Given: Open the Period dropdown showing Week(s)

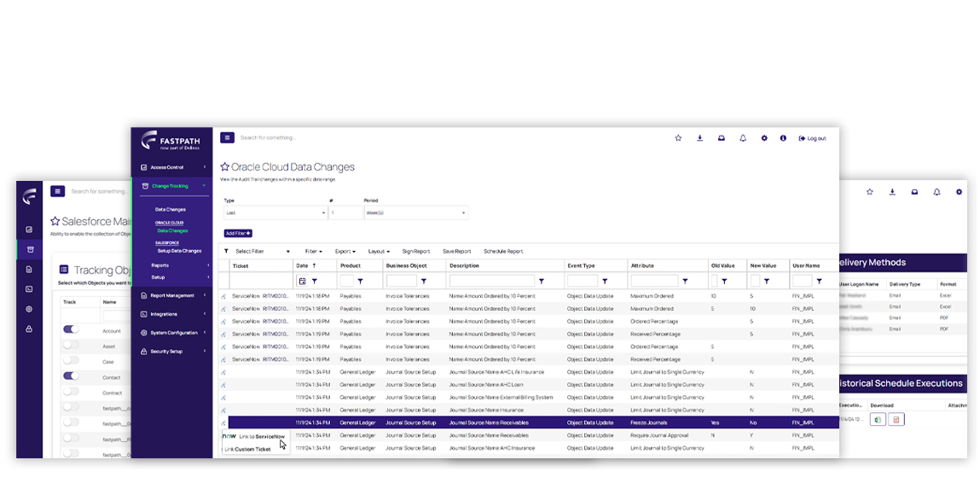Looking at the screenshot, I should (415, 212).
